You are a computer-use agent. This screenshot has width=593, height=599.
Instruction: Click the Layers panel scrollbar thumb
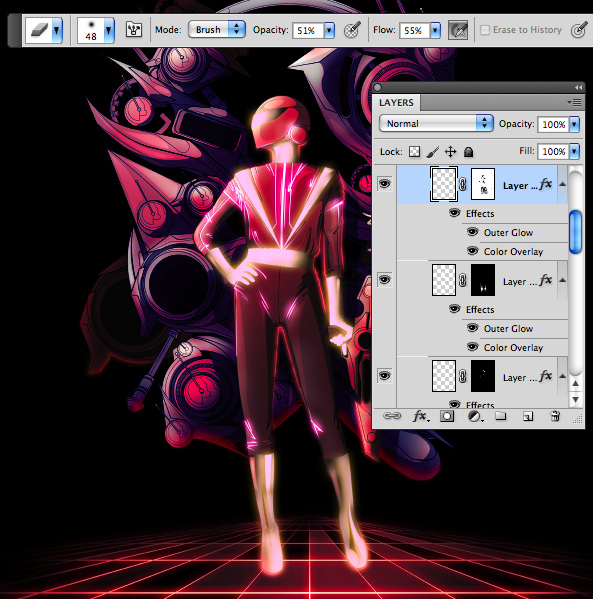(x=575, y=232)
